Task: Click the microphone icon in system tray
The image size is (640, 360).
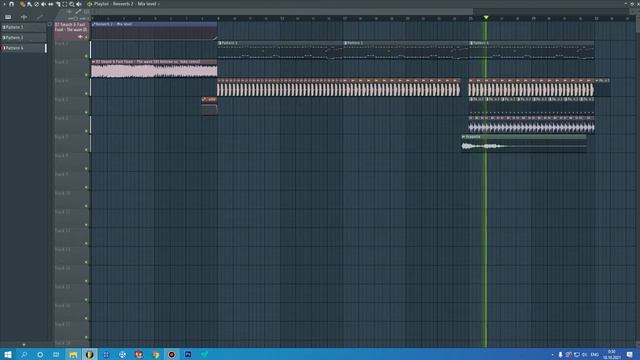Action: coord(560,355)
